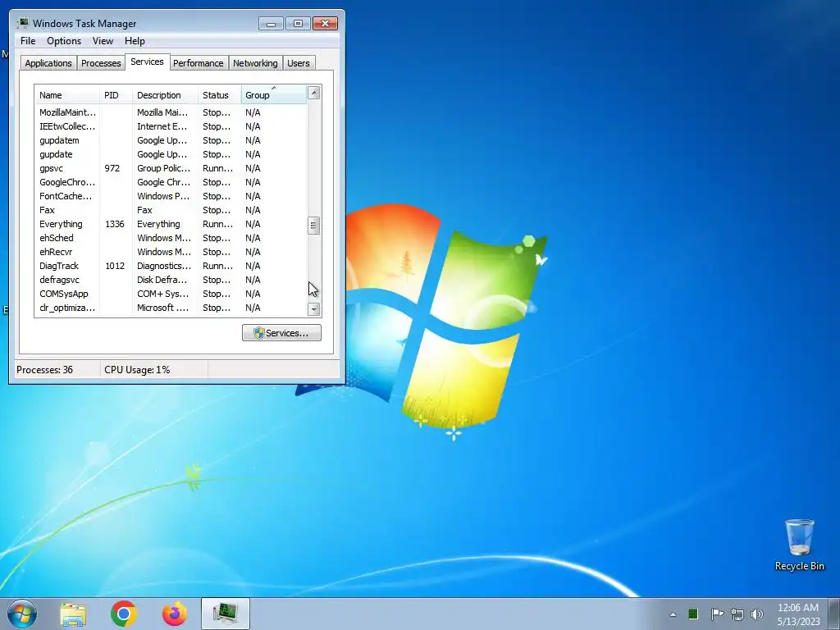Open Firefox from taskbar
Viewport: 840px width, 630px height.
pyautogui.click(x=175, y=614)
